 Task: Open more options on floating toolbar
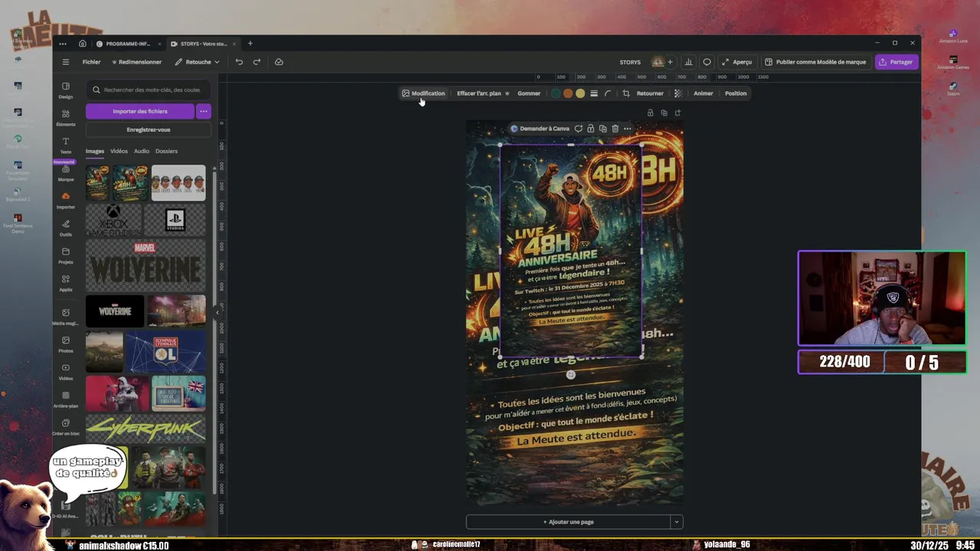pos(627,129)
